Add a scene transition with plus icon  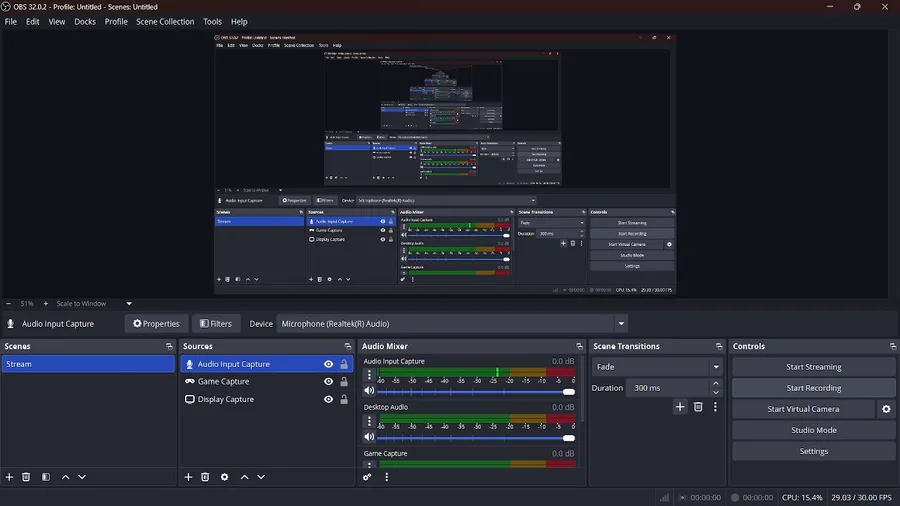(680, 407)
